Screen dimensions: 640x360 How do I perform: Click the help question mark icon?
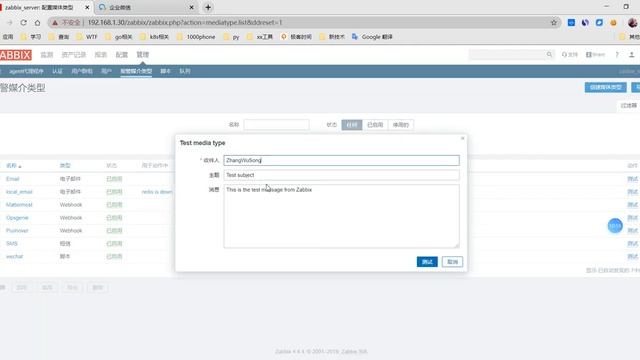click(617, 54)
